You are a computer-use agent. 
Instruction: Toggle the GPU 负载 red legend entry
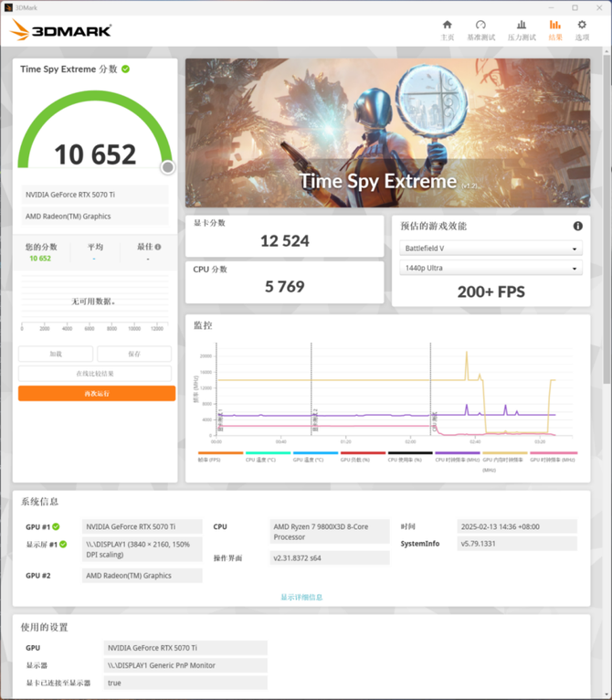[363, 456]
